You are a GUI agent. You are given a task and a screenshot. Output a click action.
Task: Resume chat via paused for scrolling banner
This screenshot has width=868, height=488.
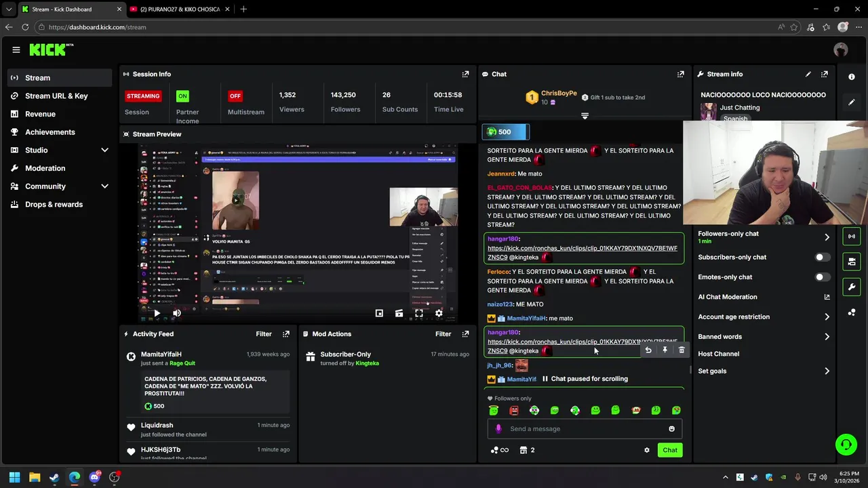click(585, 379)
